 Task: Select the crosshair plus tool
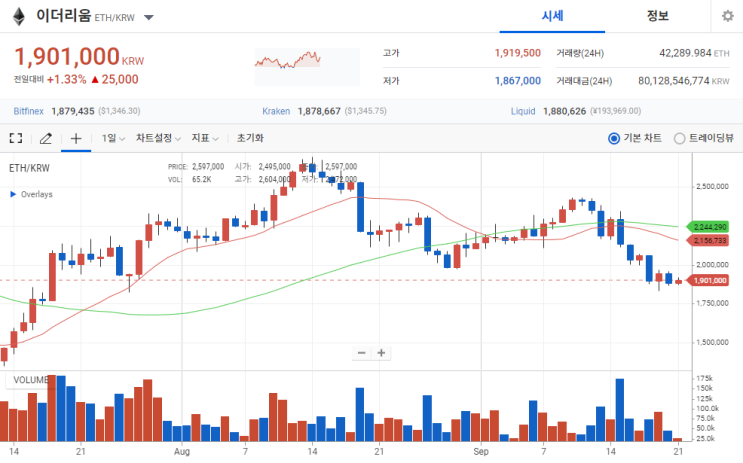click(76, 138)
